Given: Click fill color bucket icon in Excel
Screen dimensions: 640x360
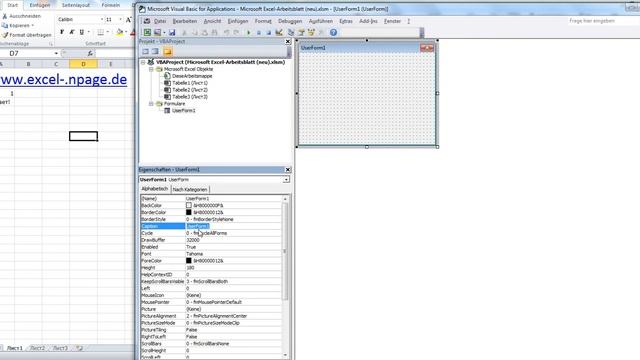Looking at the screenshot, I should pos(120,32).
